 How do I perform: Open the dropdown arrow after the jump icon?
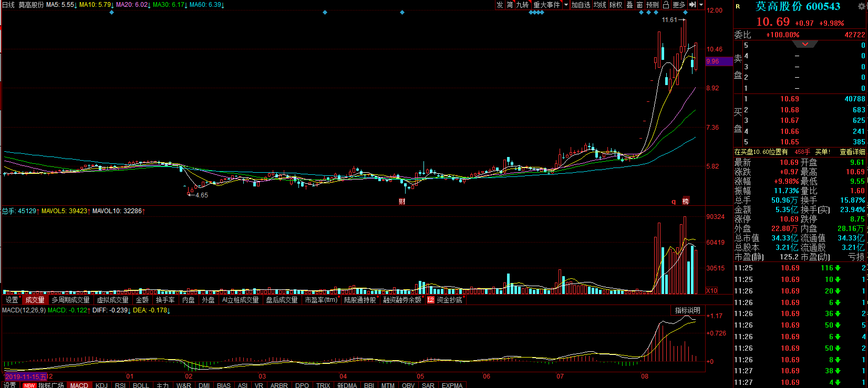[x=701, y=5]
